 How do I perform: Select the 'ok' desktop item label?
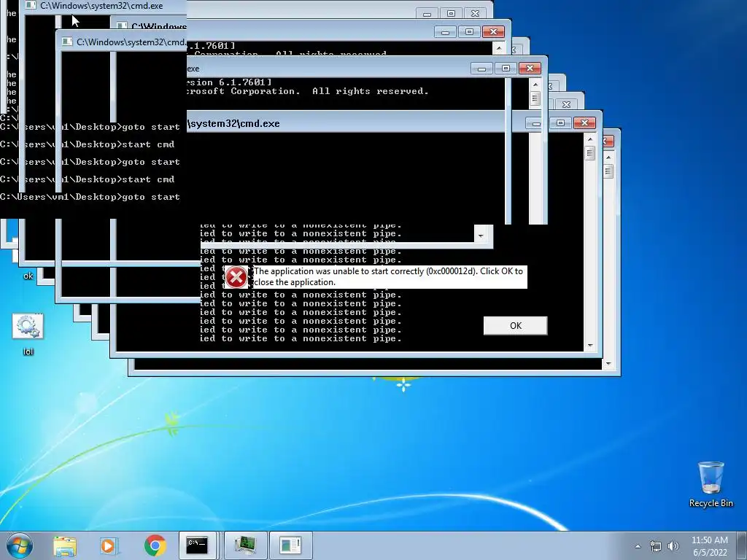28,276
